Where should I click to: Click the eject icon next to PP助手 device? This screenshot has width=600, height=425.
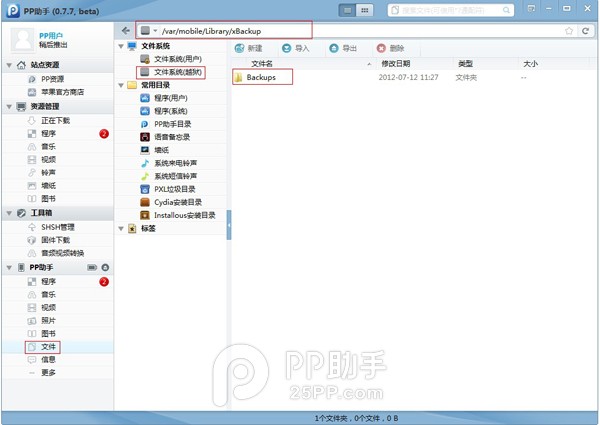(105, 268)
